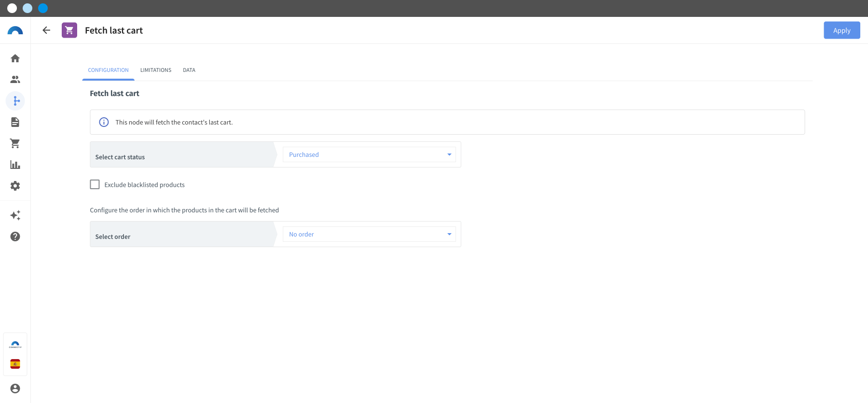The image size is (868, 403).
Task: Expand the Purchased cart status dropdown
Action: (369, 154)
